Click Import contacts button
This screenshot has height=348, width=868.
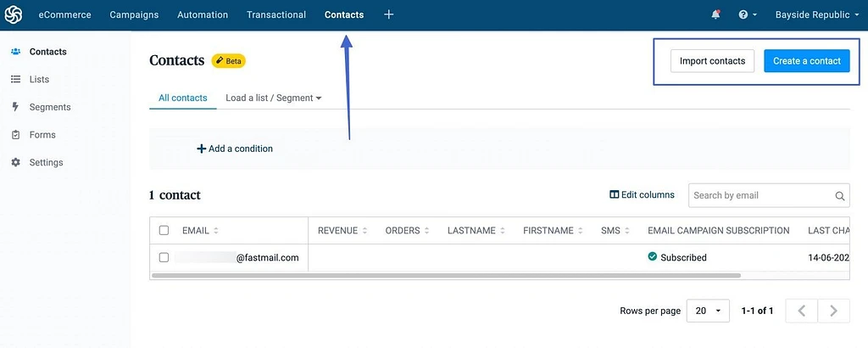(x=712, y=61)
